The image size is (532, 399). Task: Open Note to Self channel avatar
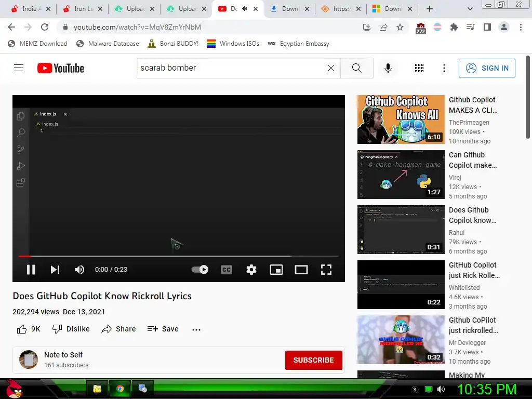tap(29, 360)
